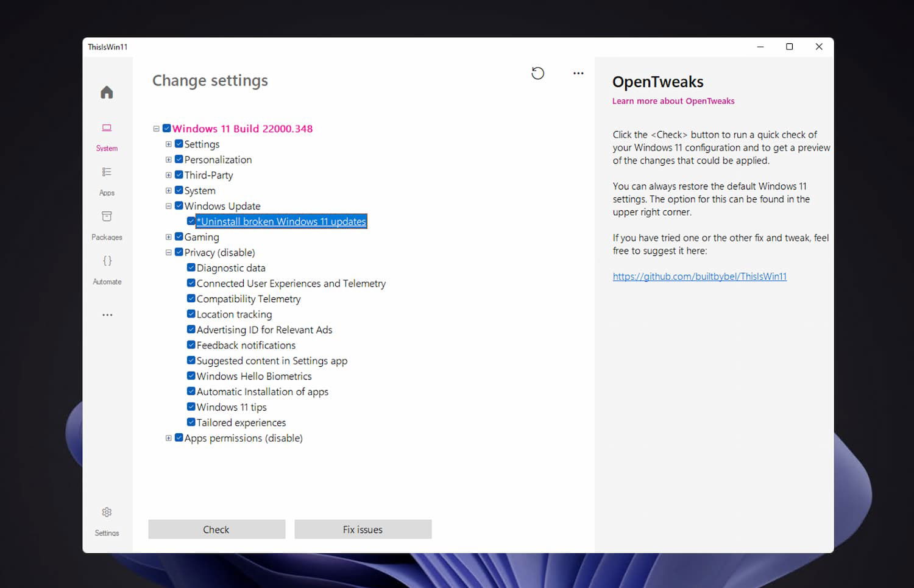Uncheck Uninstall broken Windows 11 updates
The width and height of the screenshot is (914, 588).
tap(191, 221)
